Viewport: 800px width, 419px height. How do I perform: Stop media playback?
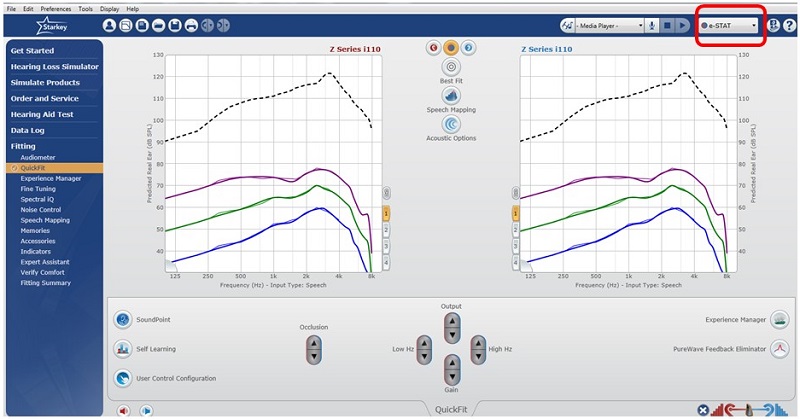pyautogui.click(x=667, y=26)
